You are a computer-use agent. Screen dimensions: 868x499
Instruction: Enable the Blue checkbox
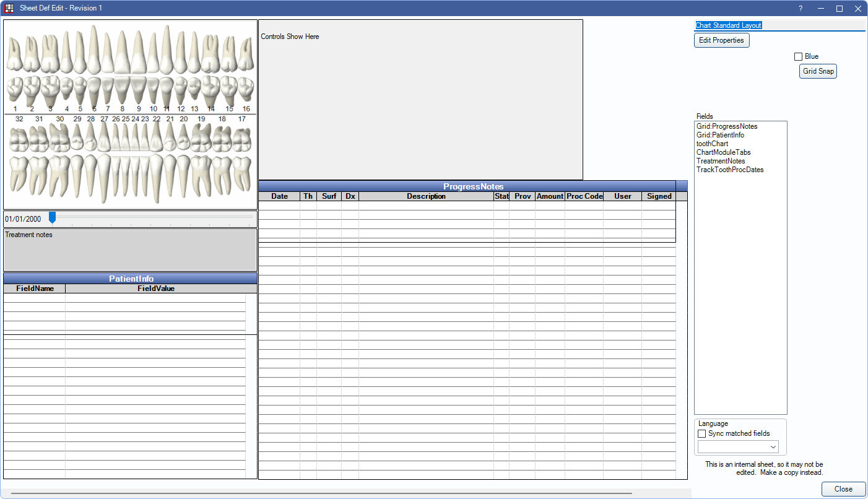[x=799, y=56]
